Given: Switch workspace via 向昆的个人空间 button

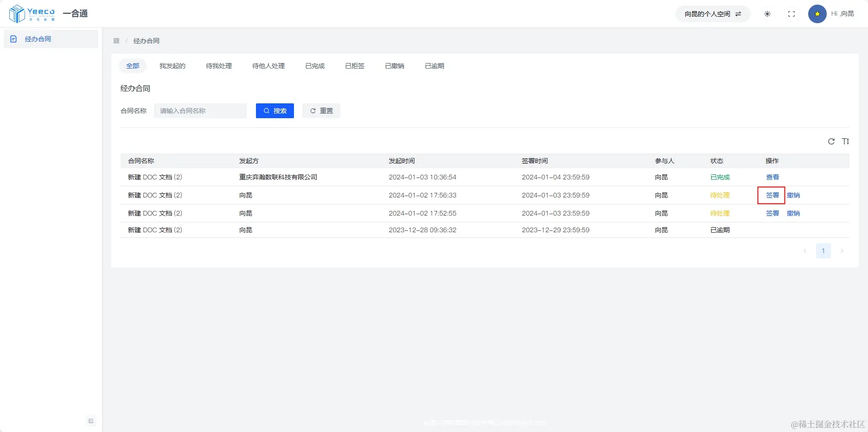Looking at the screenshot, I should (713, 14).
